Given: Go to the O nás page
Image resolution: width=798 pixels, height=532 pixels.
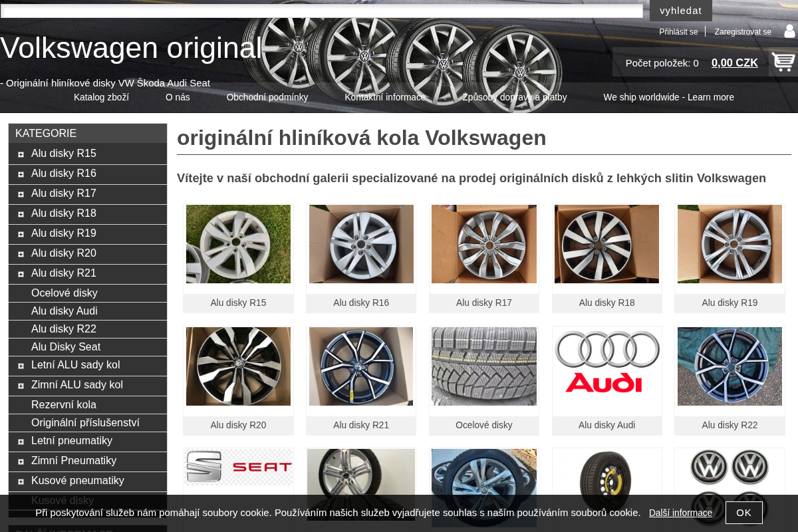Looking at the screenshot, I should click(178, 97).
